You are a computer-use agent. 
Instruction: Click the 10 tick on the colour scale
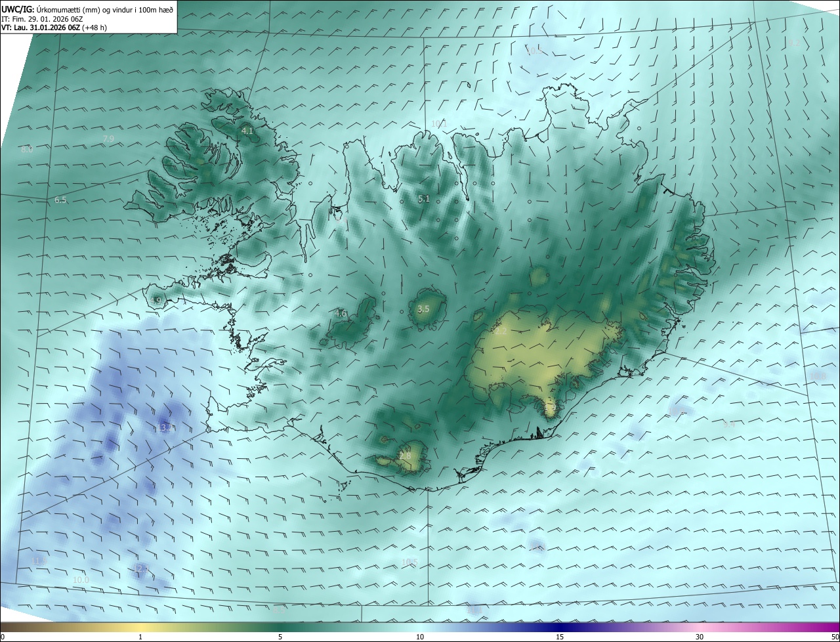click(x=420, y=637)
